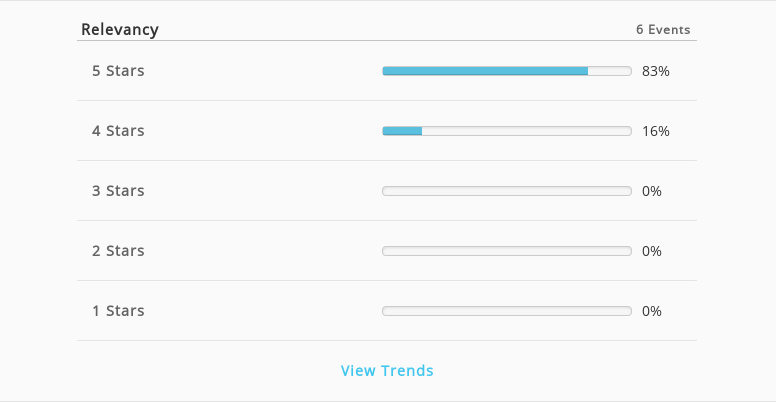Click the 3 Stars progress bar
The image size is (776, 402).
507,191
